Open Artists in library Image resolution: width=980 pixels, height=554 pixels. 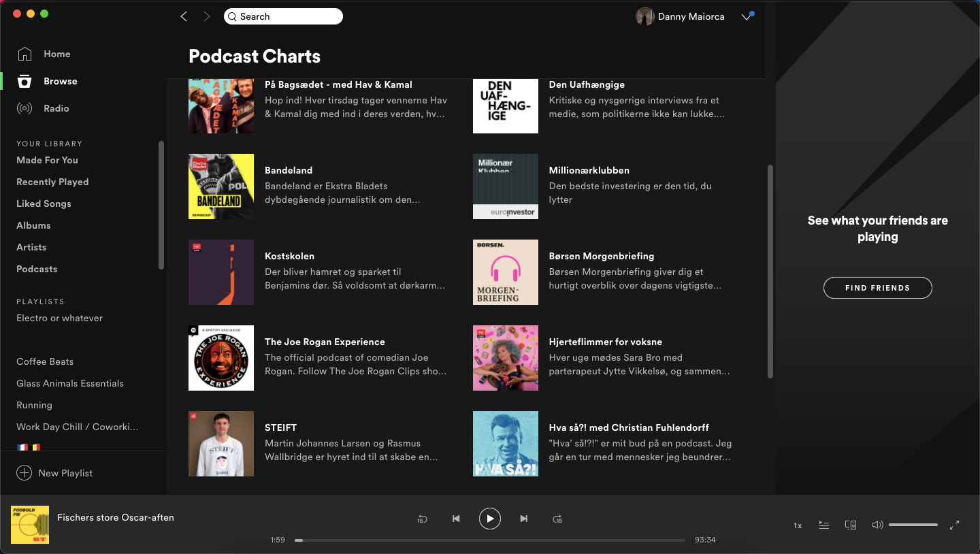point(31,247)
